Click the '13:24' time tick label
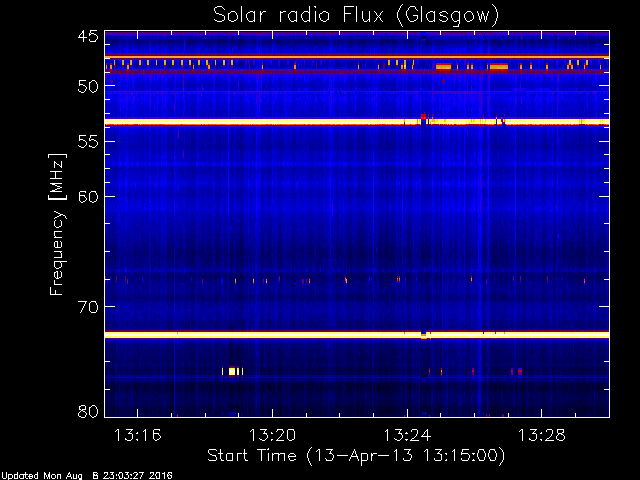This screenshot has width=640, height=480. [407, 435]
